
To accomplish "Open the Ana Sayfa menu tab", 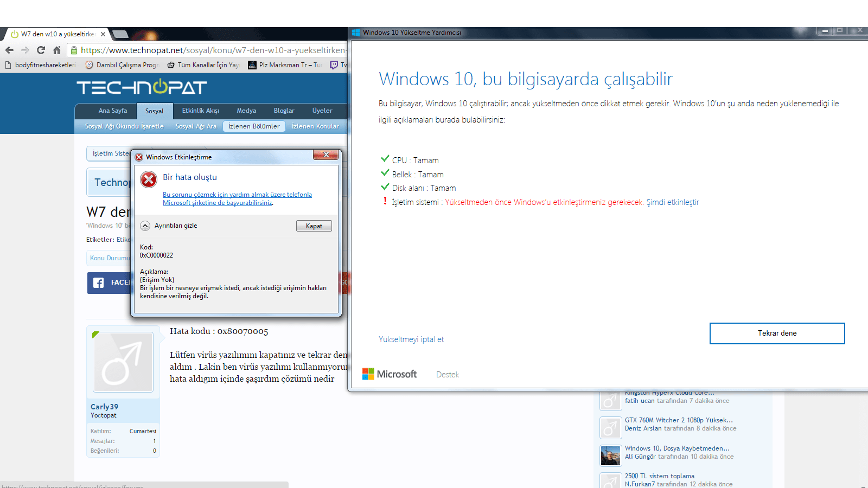I will 113,111.
